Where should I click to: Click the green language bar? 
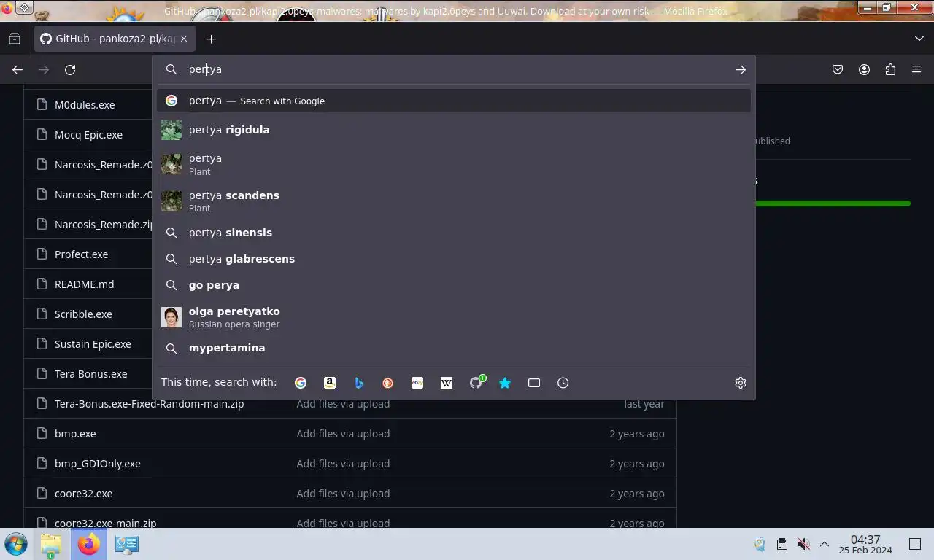coord(833,203)
